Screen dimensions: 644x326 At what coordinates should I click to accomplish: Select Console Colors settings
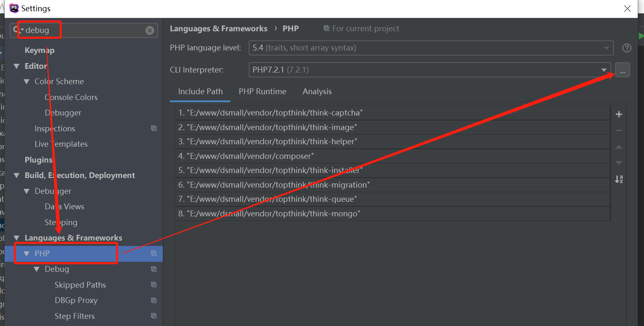coord(71,97)
